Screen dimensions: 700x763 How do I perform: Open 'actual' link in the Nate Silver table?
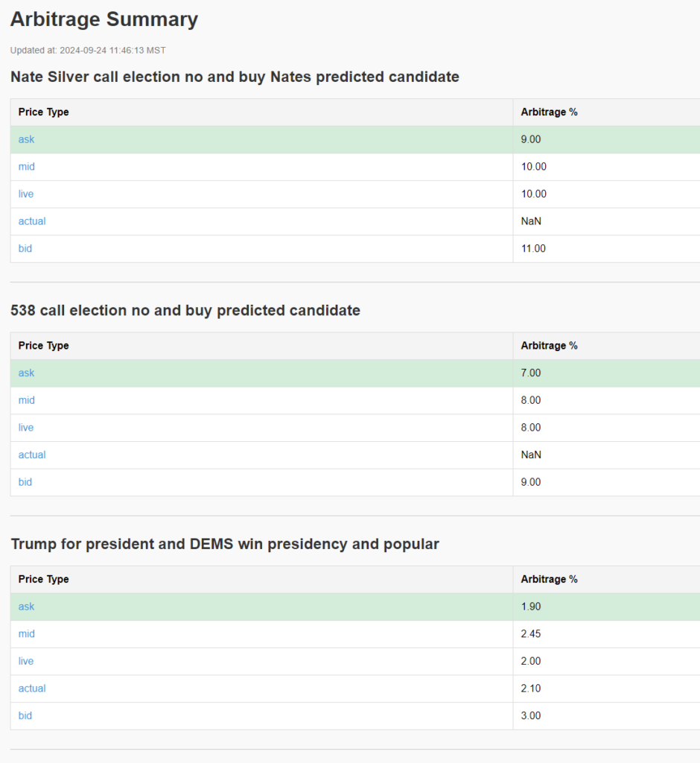(32, 221)
